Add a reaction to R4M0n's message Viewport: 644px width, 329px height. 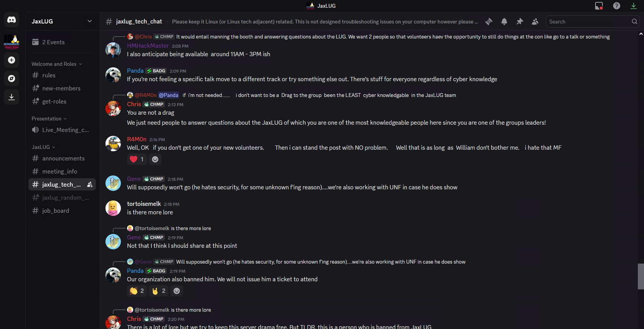[x=155, y=159]
